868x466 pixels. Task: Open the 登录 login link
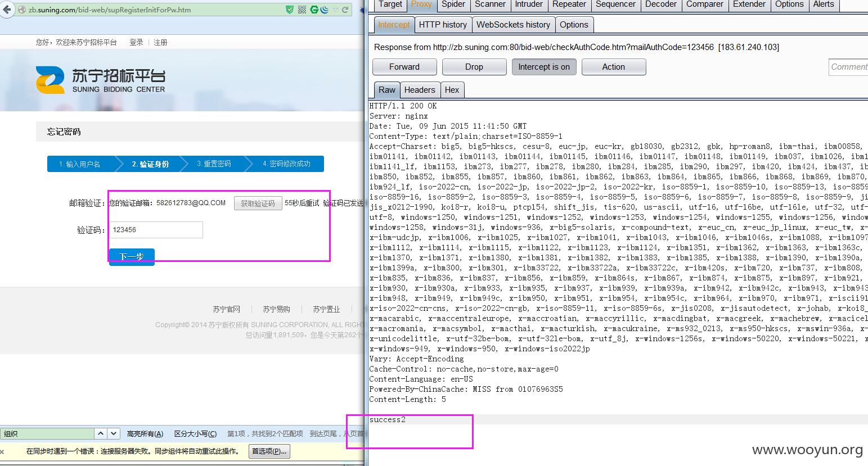pyautogui.click(x=136, y=42)
